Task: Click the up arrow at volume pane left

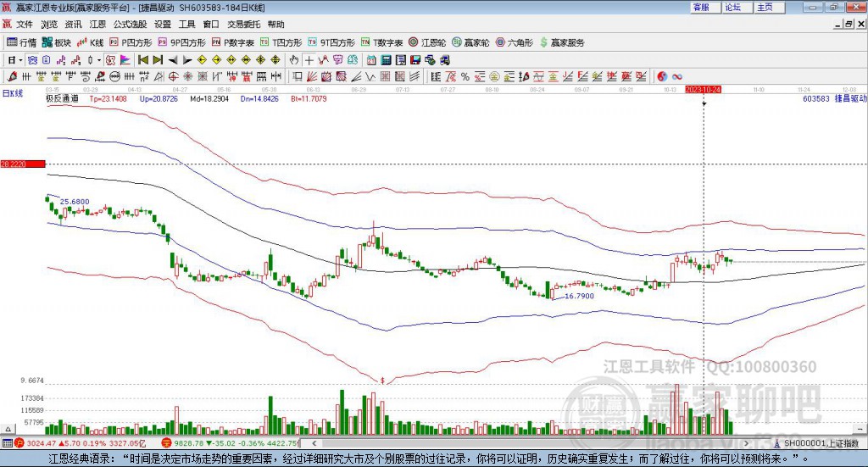Action: (8, 429)
